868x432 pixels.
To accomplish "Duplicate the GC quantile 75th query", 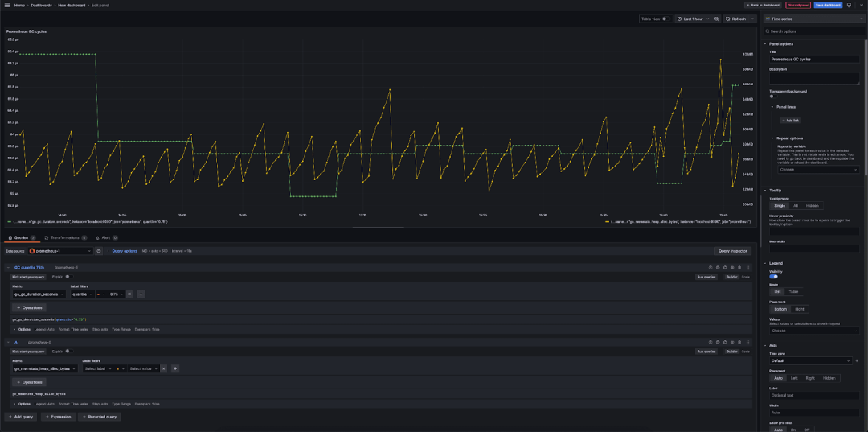I will (725, 268).
